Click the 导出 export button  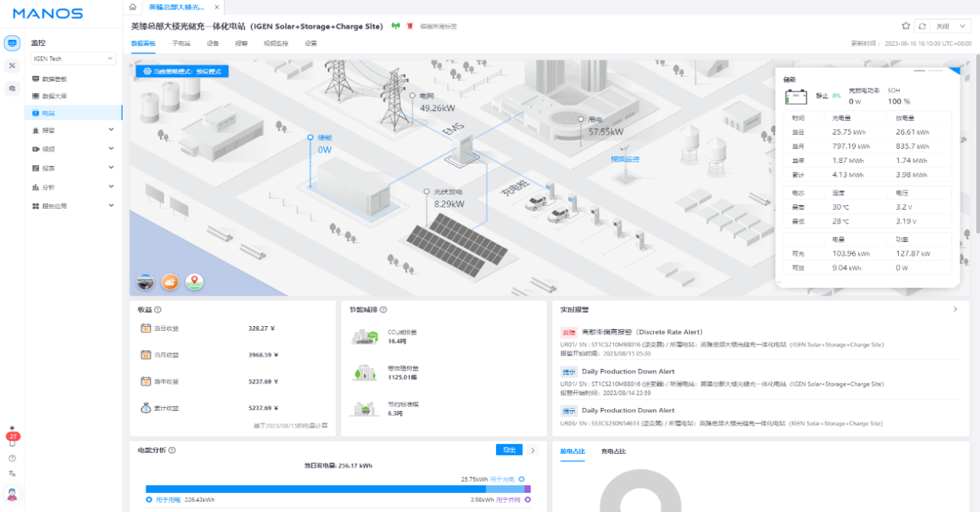click(508, 450)
